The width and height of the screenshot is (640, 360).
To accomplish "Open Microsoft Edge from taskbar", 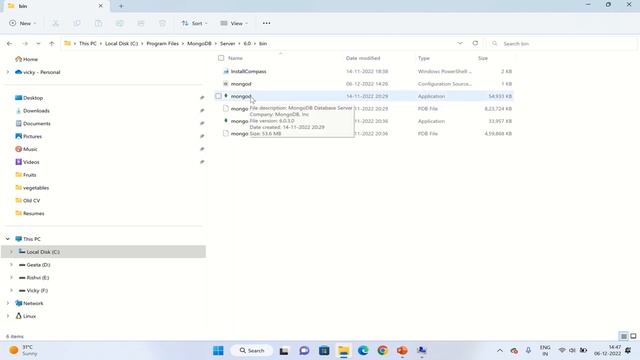I will click(x=363, y=351).
